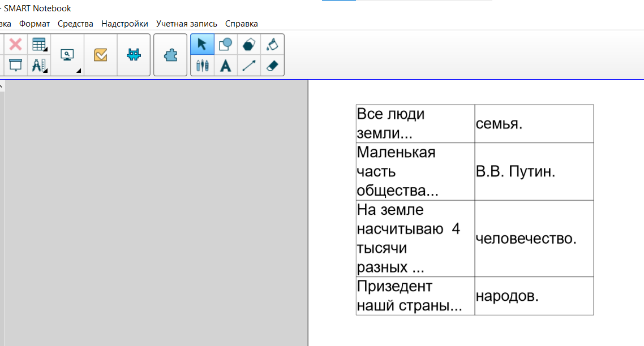Select the Pens tool
Image resolution: width=644 pixels, height=346 pixels.
pyautogui.click(x=202, y=65)
